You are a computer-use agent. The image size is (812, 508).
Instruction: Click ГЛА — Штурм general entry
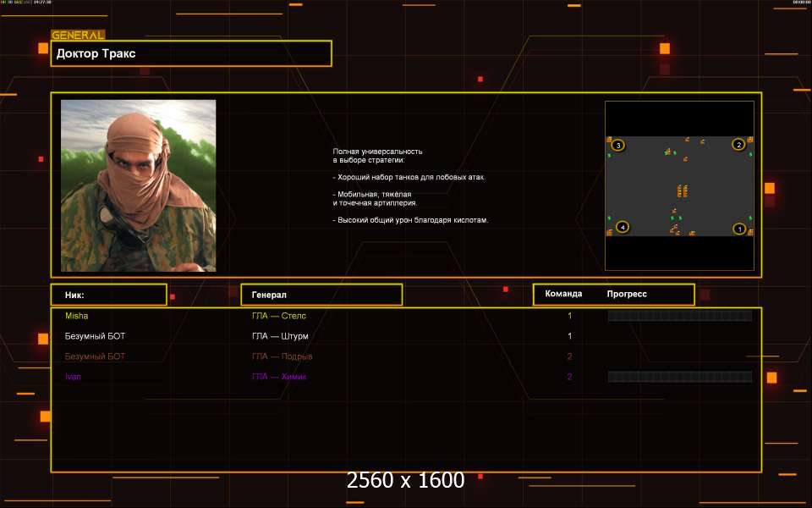280,336
